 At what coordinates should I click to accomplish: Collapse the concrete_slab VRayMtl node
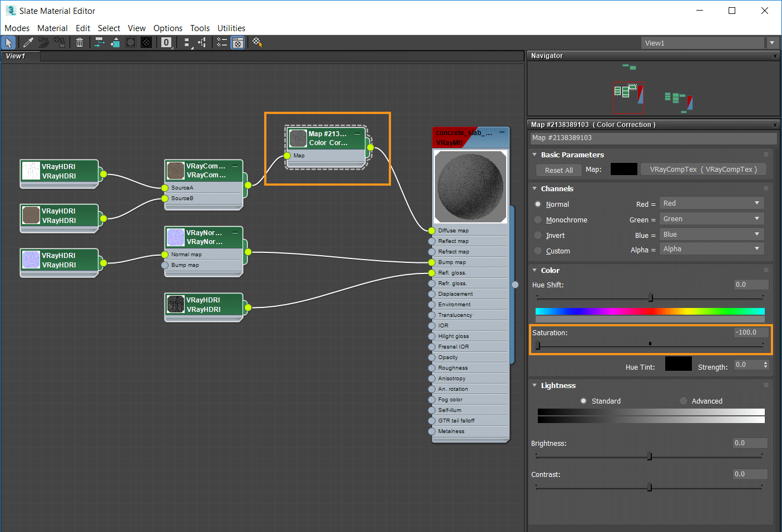click(502, 132)
